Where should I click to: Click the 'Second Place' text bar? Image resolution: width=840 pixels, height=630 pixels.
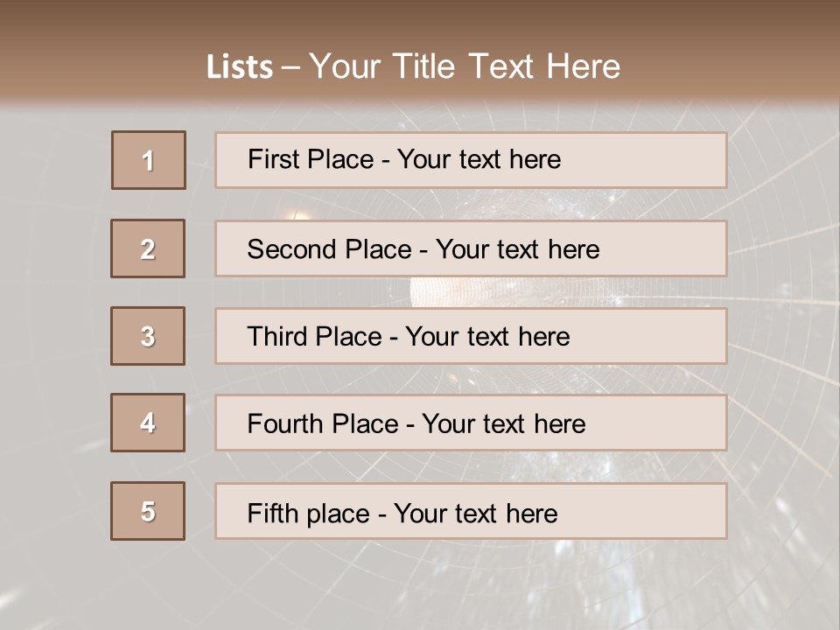click(x=471, y=248)
